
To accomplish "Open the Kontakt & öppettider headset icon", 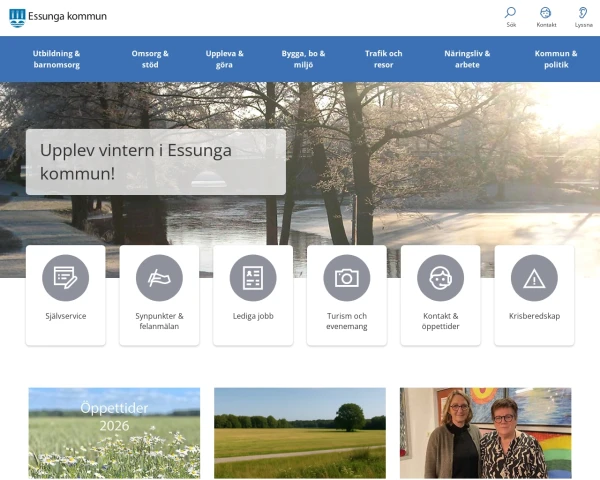I will click(x=440, y=278).
